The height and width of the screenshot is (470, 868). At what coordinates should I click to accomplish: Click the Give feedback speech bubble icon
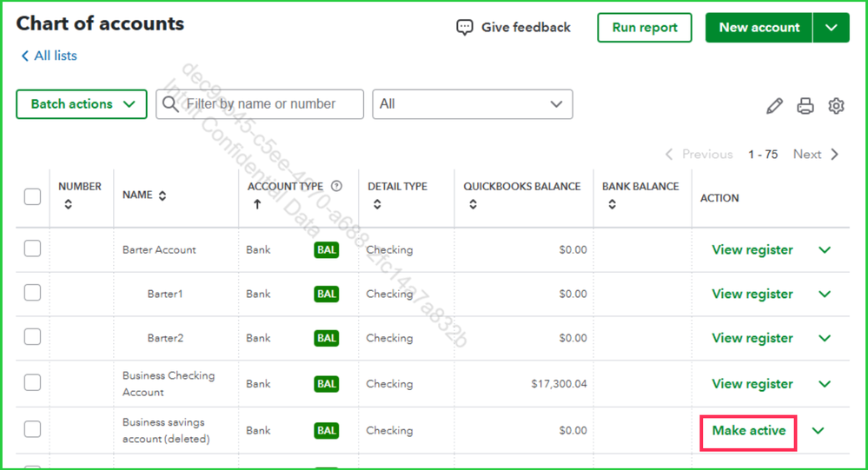[x=465, y=28]
